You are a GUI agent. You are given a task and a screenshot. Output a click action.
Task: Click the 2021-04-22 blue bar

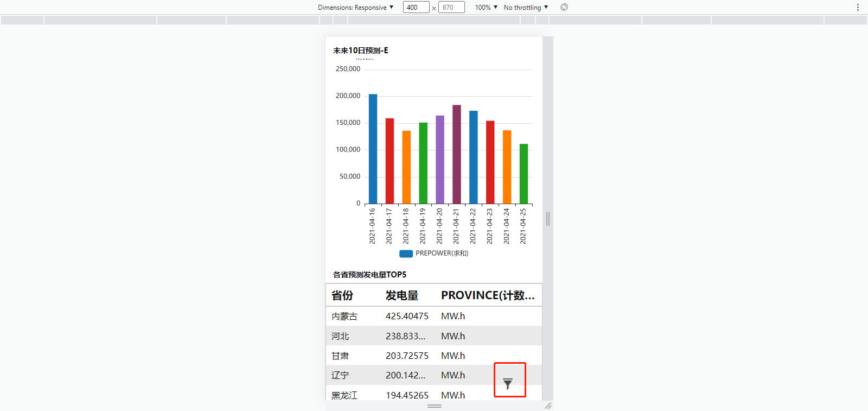[x=474, y=157]
